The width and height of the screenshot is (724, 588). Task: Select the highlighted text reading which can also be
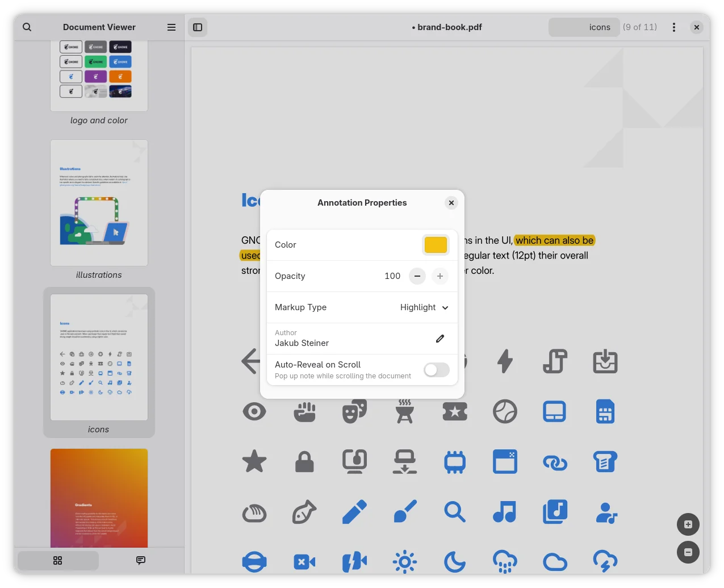click(554, 240)
